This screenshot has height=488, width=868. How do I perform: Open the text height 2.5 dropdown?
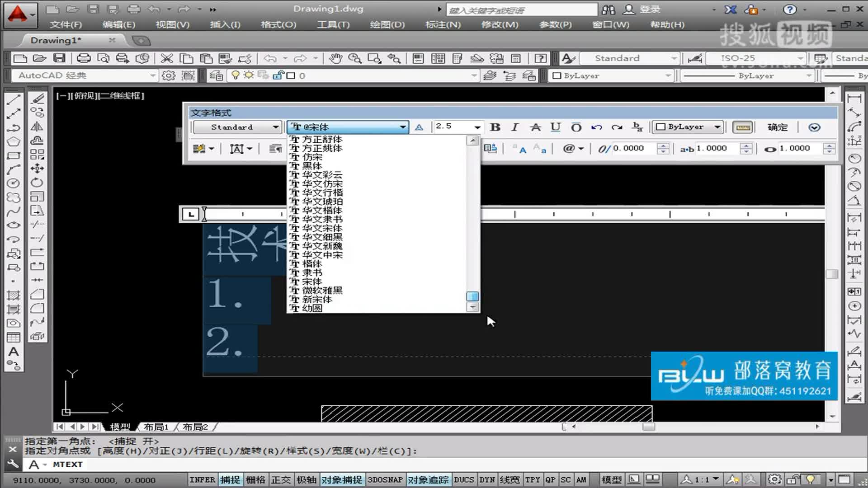[477, 127]
